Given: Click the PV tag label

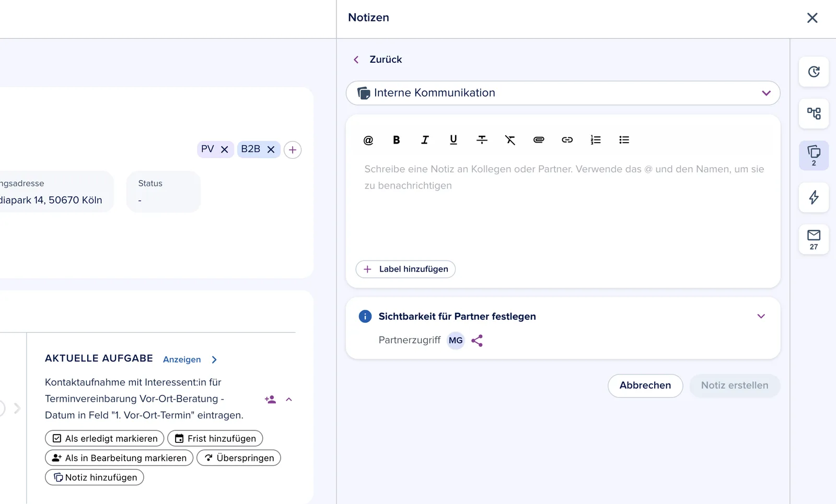Looking at the screenshot, I should coord(207,149).
